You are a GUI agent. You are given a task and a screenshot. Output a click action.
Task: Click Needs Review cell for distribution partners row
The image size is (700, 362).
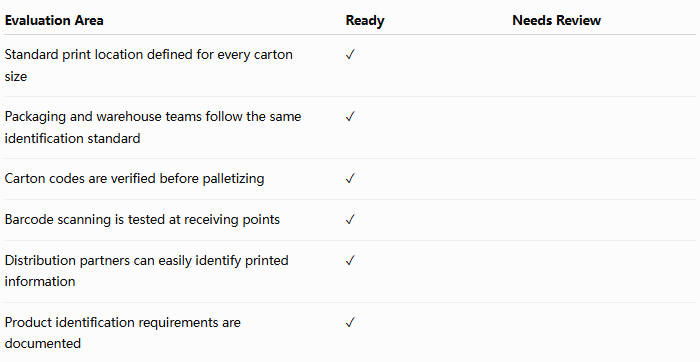click(604, 271)
